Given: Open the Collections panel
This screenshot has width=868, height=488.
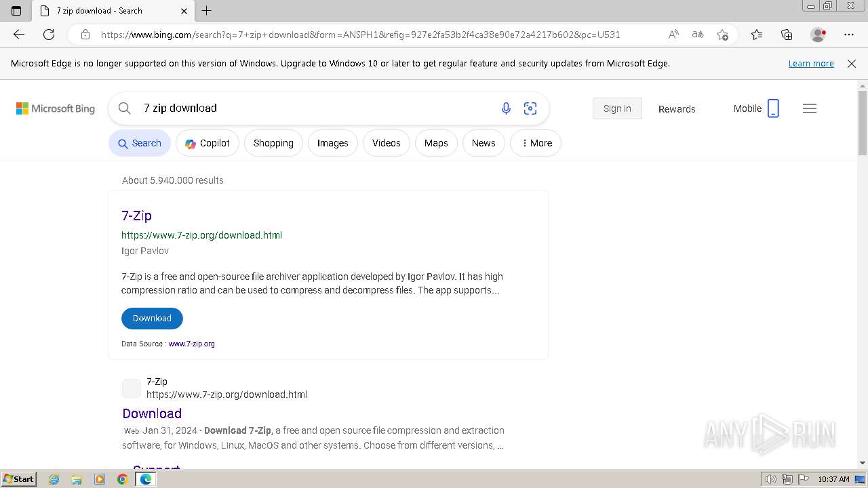Looking at the screenshot, I should point(787,35).
